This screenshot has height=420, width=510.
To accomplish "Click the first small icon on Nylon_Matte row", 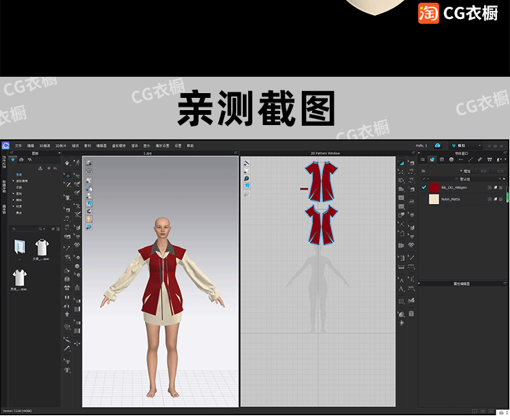I will pyautogui.click(x=490, y=200).
